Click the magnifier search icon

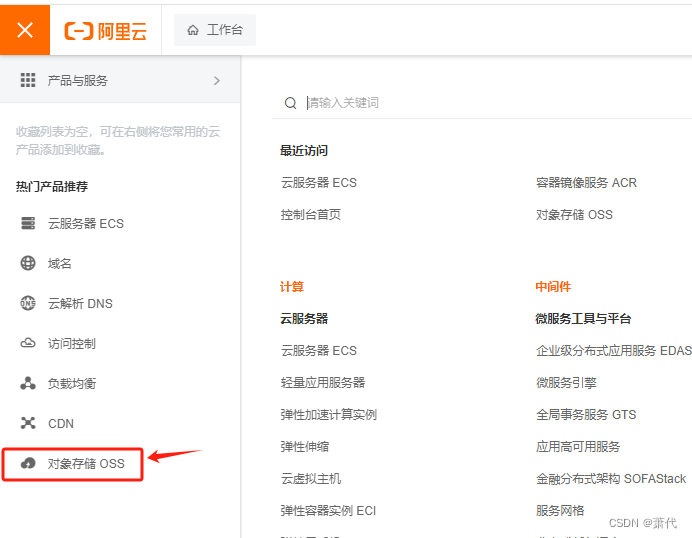(290, 103)
